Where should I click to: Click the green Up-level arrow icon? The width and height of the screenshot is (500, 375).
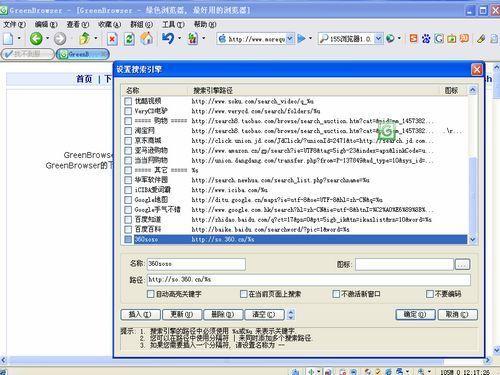point(85,38)
